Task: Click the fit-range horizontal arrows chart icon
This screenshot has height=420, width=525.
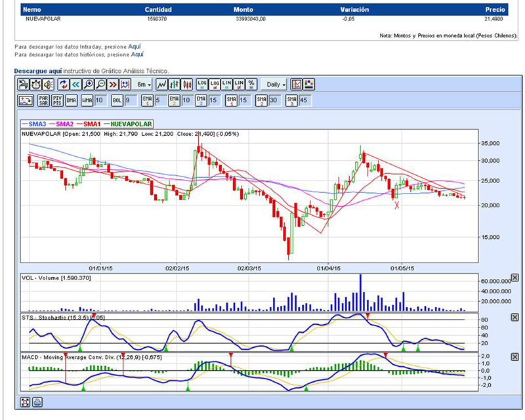Action: point(125,85)
